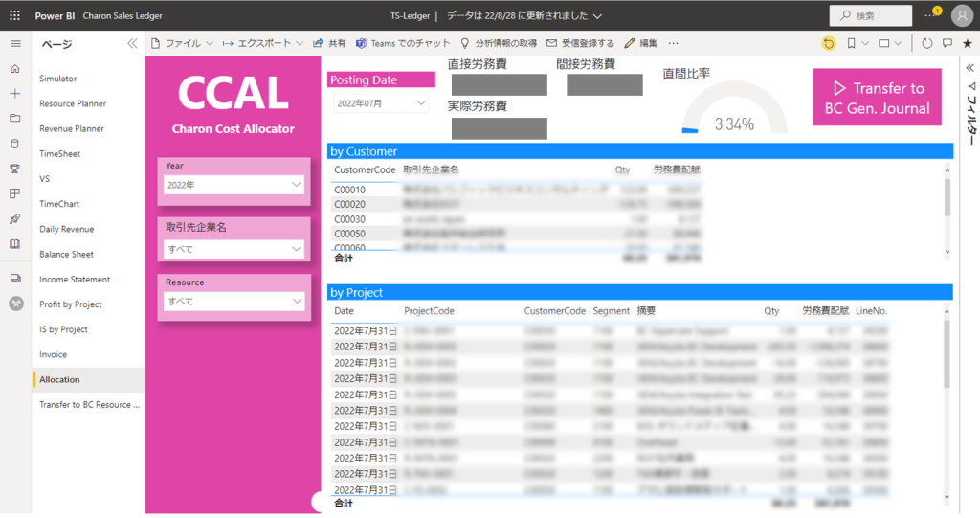This screenshot has width=980, height=518.
Task: Click 分析情報の取得 button
Action: [x=499, y=43]
